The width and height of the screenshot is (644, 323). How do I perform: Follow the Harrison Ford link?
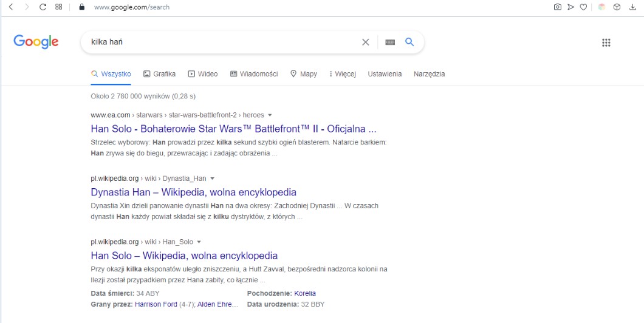pos(156,304)
